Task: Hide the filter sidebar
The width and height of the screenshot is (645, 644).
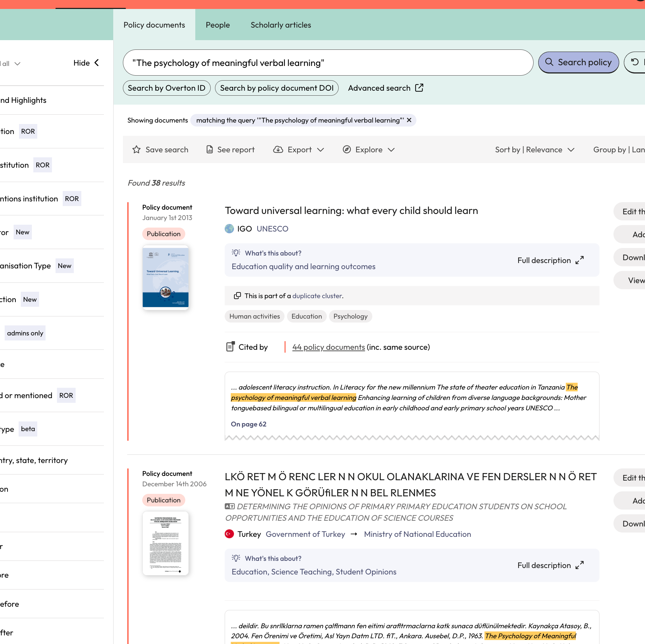Action: click(86, 63)
